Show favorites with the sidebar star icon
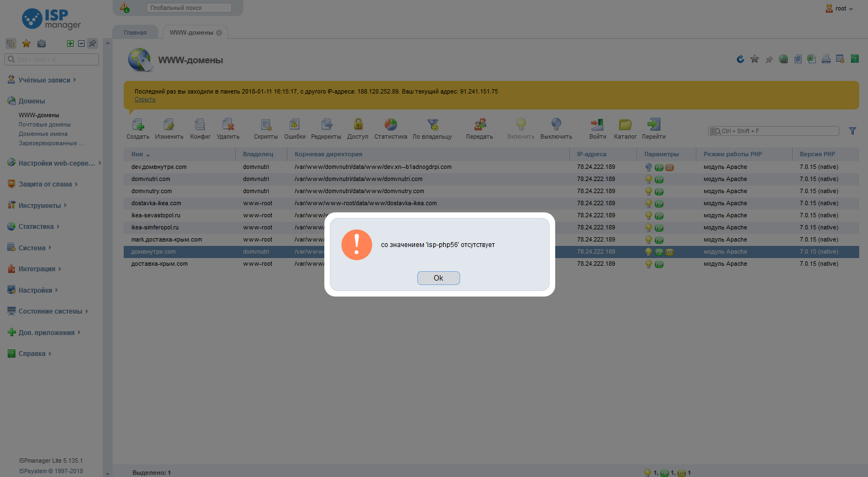Viewport: 868px width, 477px height. 26,43
